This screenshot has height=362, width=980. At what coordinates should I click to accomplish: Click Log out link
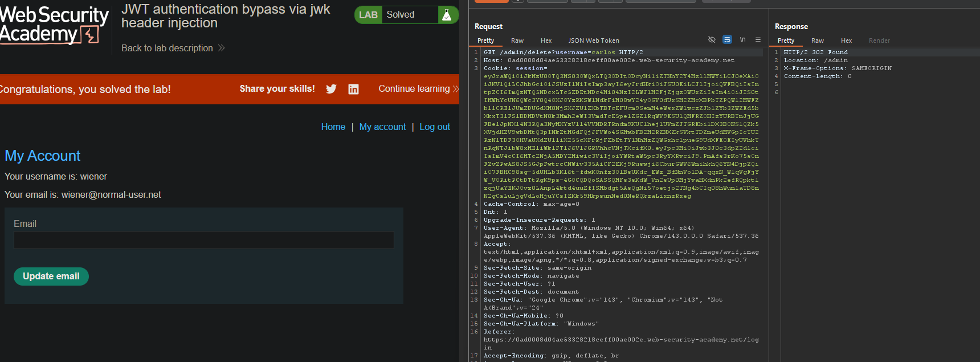click(435, 127)
